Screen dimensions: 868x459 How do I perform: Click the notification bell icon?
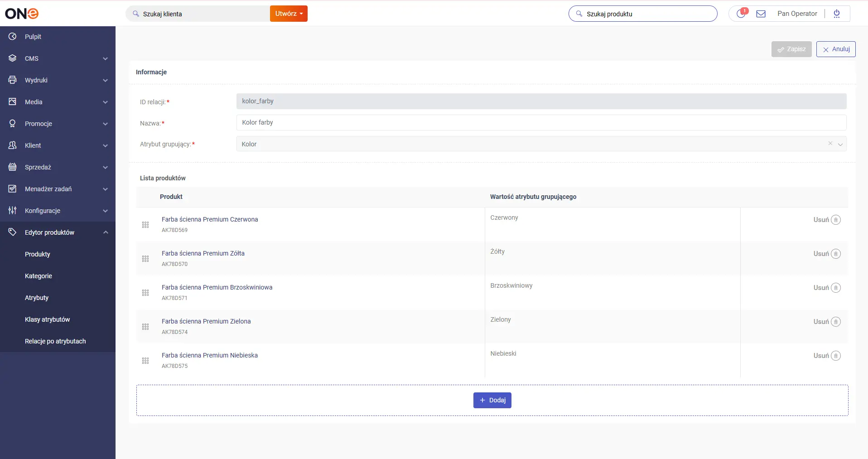click(741, 14)
